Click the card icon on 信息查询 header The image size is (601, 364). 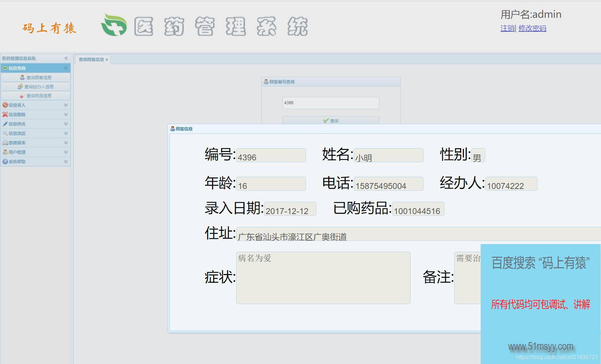[6, 68]
